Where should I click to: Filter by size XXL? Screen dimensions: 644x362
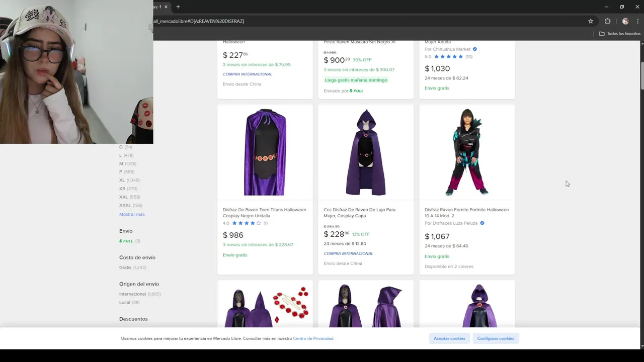(x=130, y=197)
